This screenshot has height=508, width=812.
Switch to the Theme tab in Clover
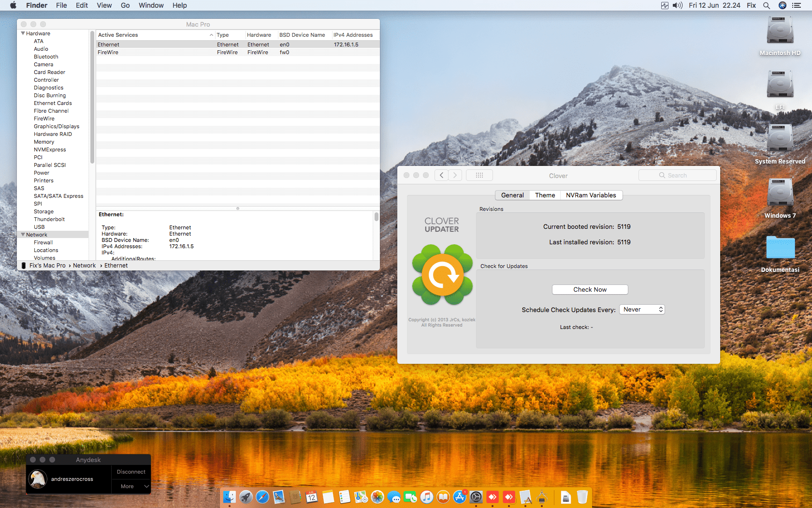tap(545, 195)
